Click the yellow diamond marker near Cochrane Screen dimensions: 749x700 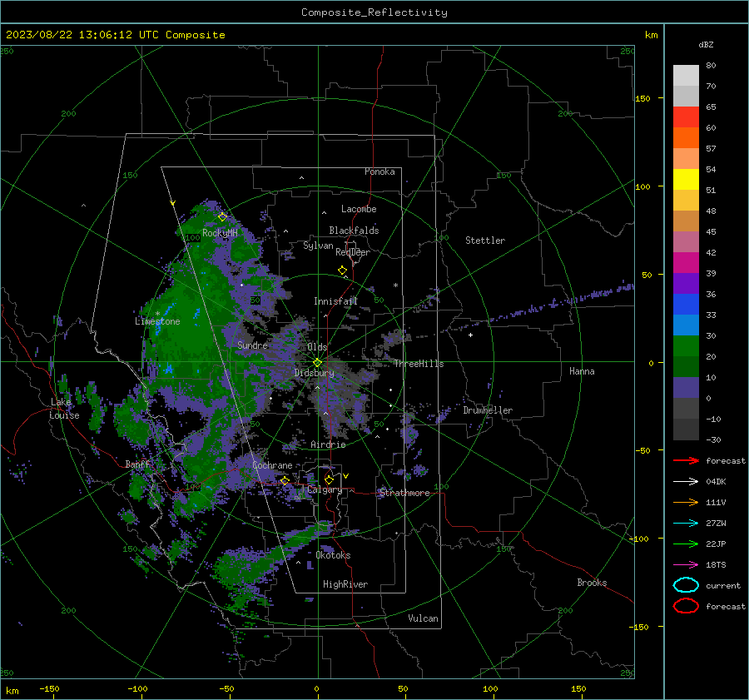[x=285, y=480]
